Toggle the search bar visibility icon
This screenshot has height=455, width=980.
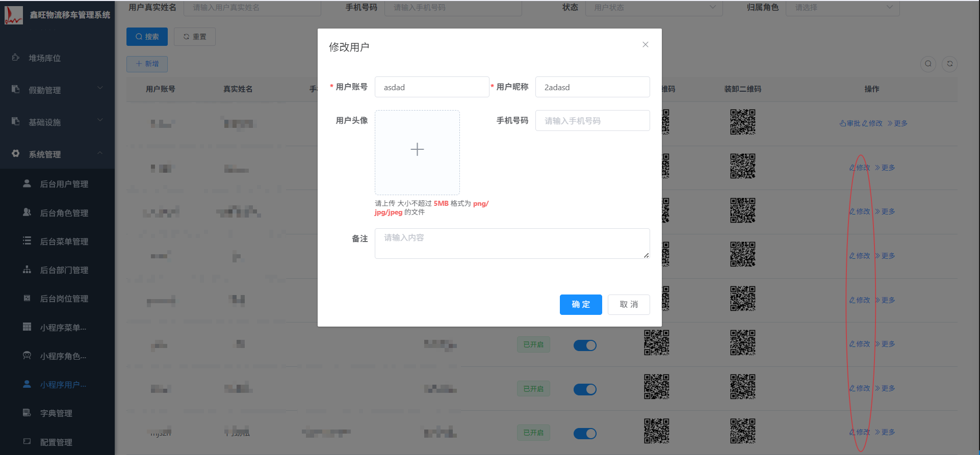point(928,64)
